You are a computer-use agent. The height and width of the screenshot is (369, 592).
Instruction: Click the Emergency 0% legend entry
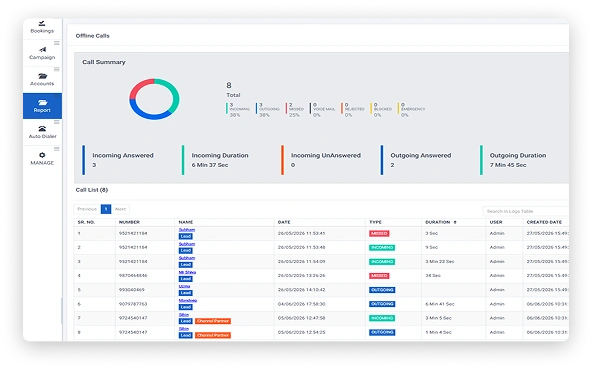(412, 110)
